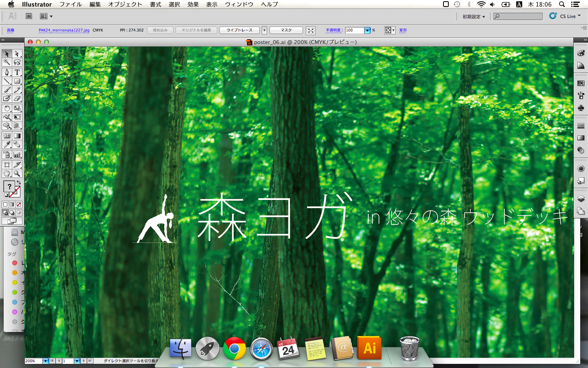Open the ファイル menu

71,4
